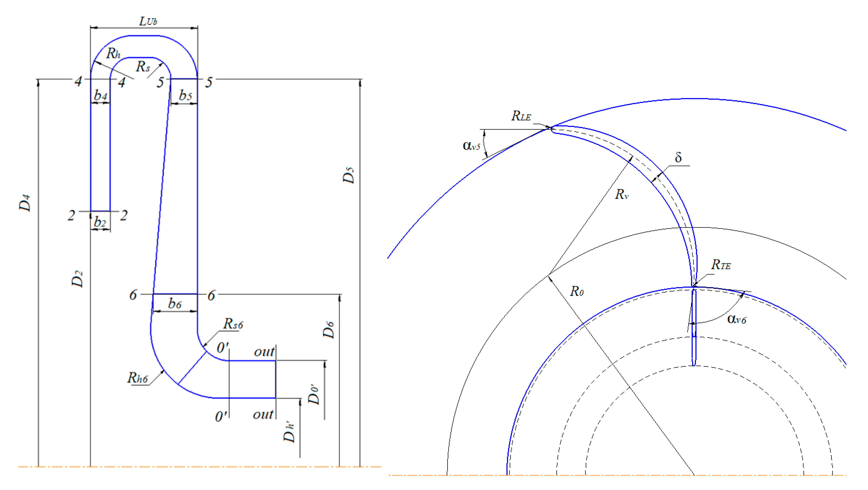Click the Rh radius label
This screenshot has height=490, width=868.
point(113,53)
